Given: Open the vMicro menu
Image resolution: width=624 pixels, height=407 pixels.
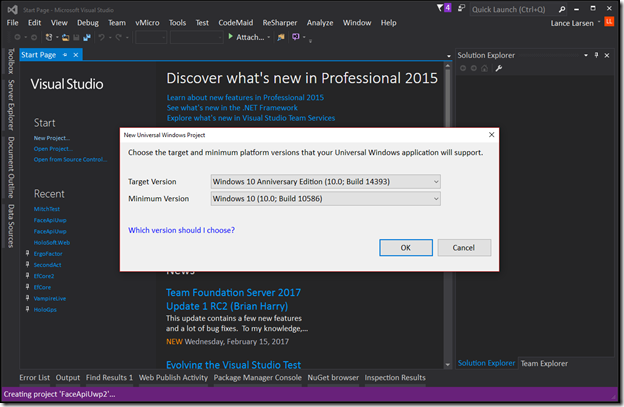Looking at the screenshot, I should point(147,23).
